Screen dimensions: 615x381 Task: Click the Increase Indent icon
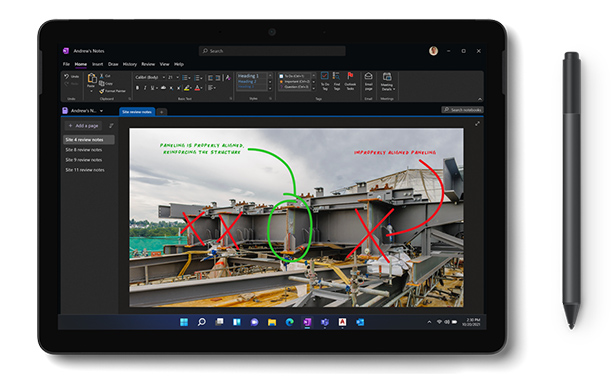coord(218,78)
